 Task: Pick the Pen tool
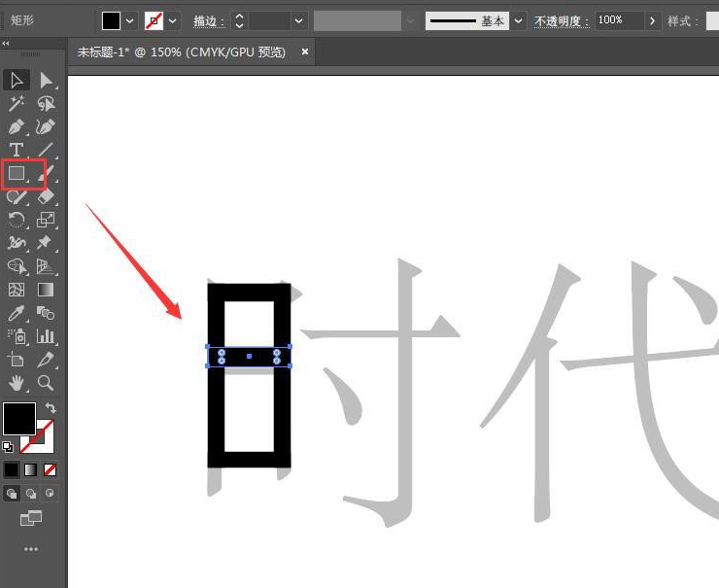click(17, 126)
